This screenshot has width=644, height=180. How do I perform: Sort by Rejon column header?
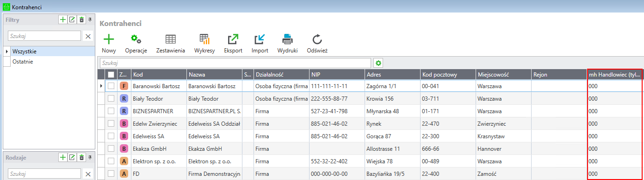(559, 74)
